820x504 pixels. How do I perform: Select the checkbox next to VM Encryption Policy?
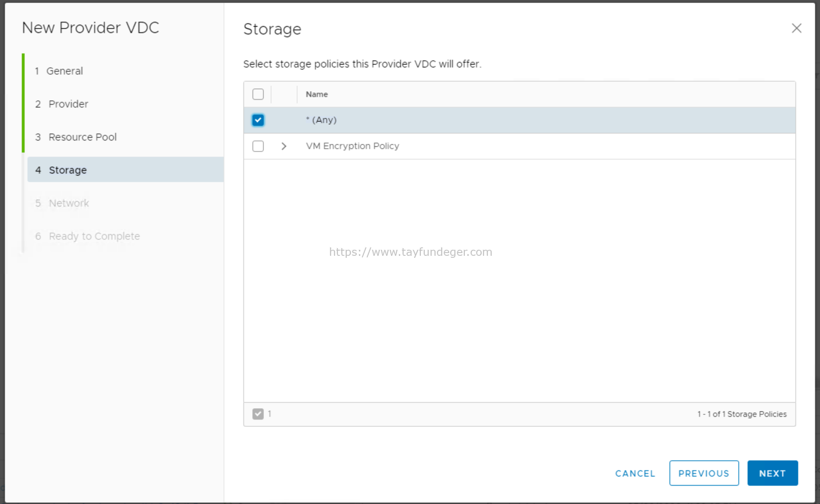pos(258,146)
